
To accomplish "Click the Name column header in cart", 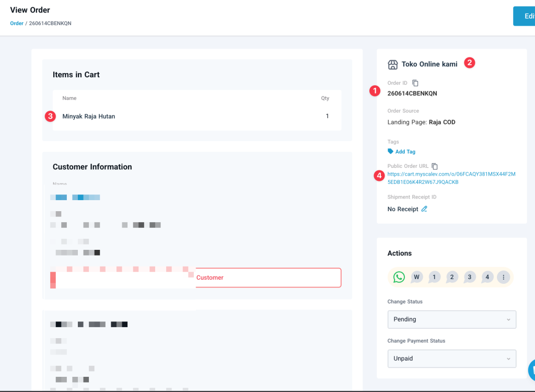I will 69,98.
